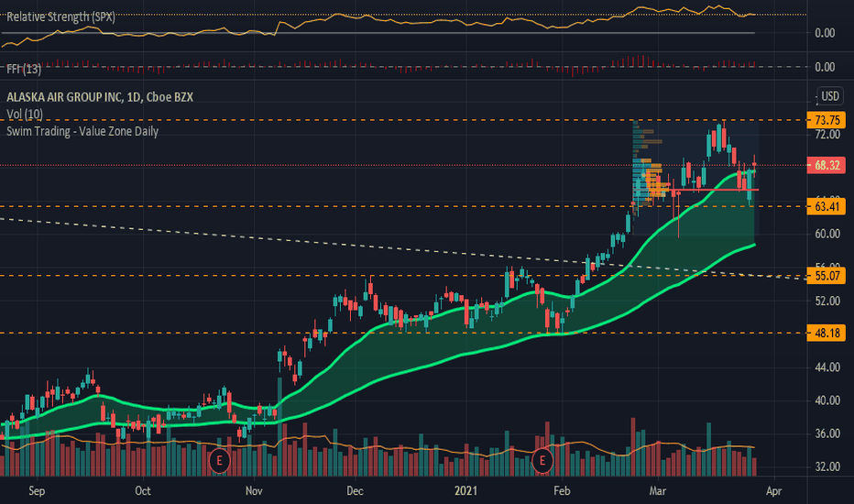Screen dimensions: 854x504
Task: Select the Vol (10) indicator legend
Action: tap(25, 115)
